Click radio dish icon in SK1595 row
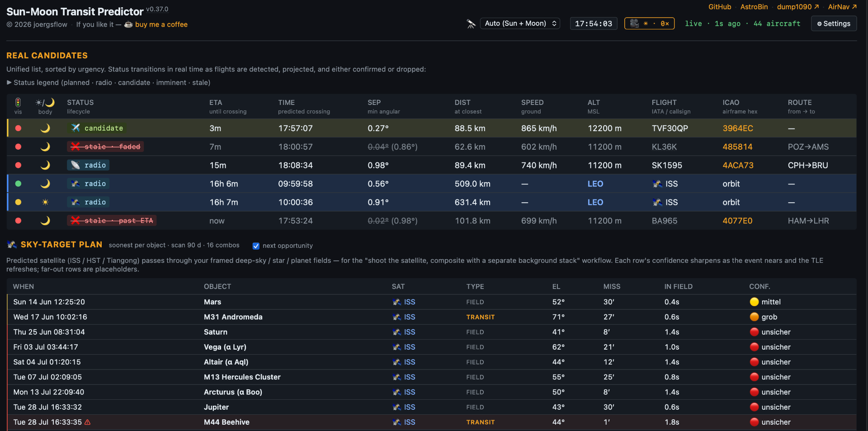The width and height of the screenshot is (868, 431). [75, 165]
